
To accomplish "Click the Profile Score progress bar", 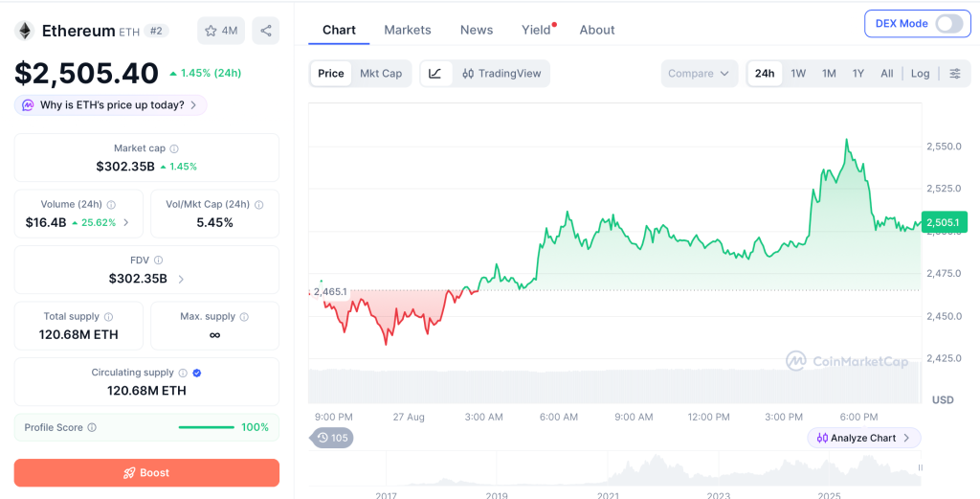I will coord(207,428).
